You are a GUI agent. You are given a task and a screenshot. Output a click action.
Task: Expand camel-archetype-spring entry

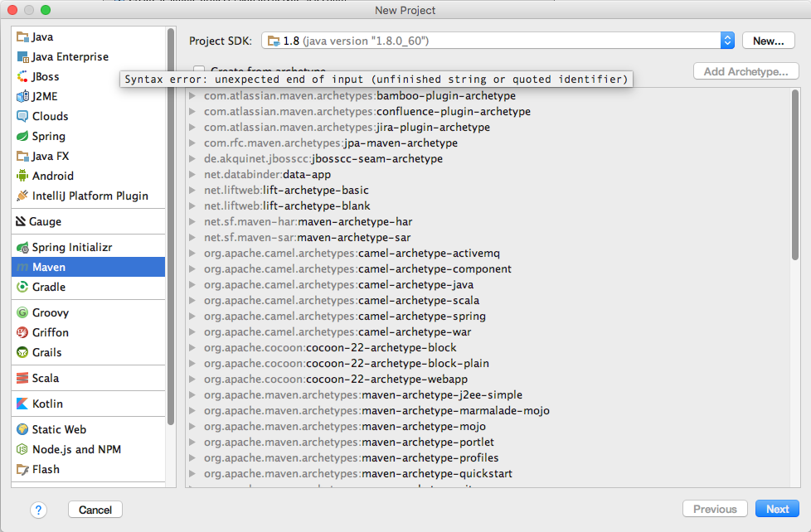[x=192, y=316]
